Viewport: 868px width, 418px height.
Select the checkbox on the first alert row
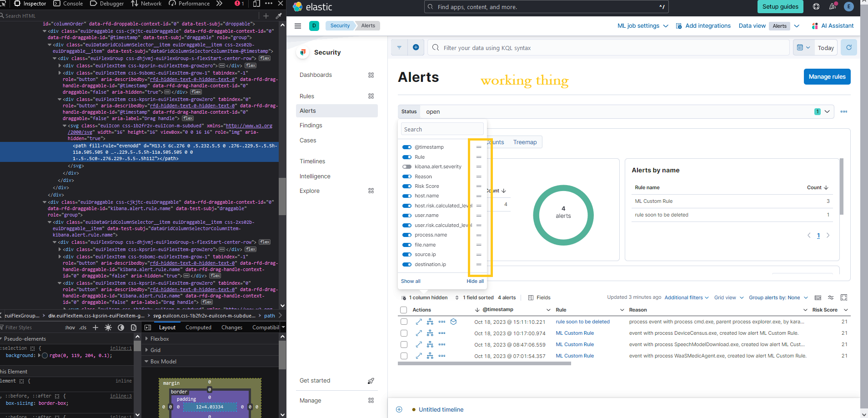(x=403, y=322)
